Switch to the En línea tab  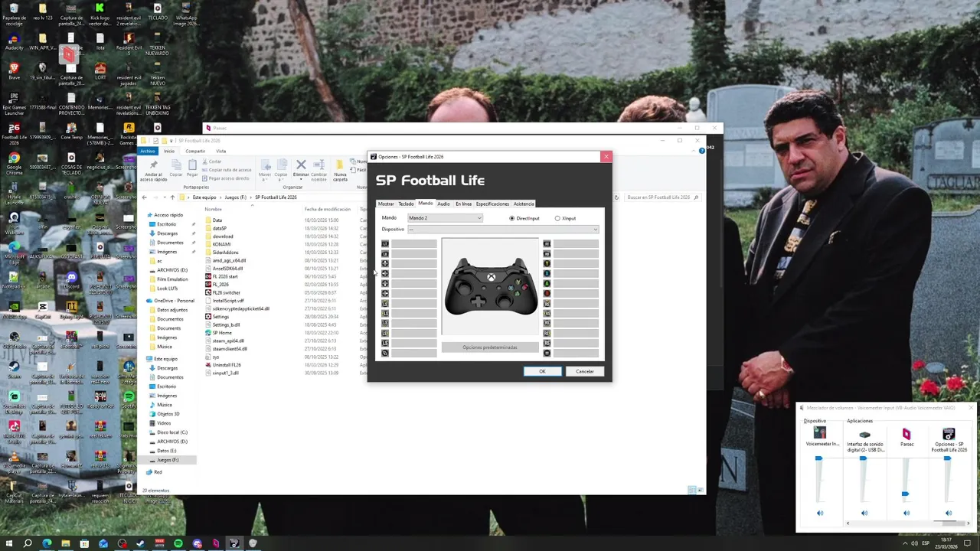pos(463,204)
